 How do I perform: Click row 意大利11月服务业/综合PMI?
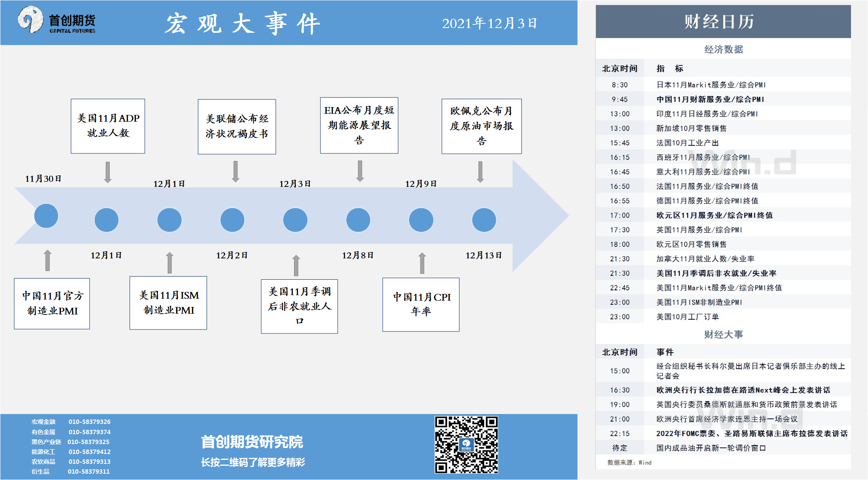click(723, 172)
